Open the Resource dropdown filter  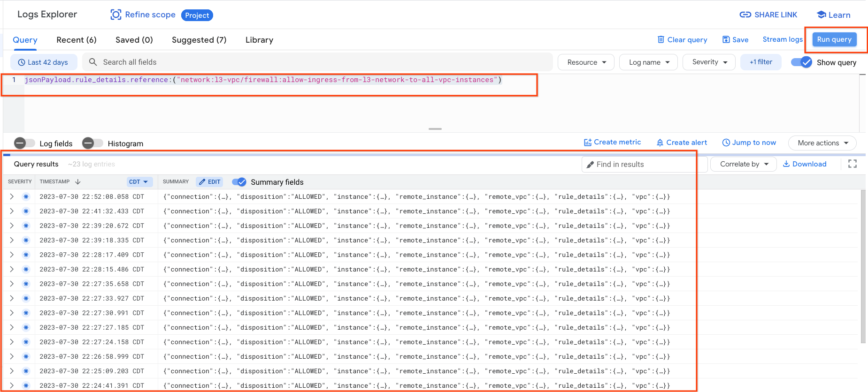[x=586, y=62]
